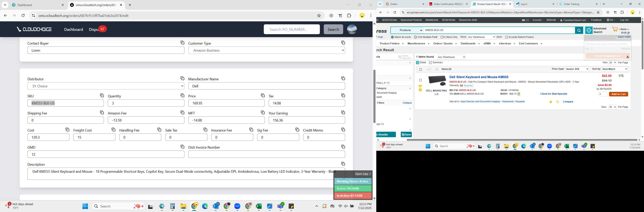Open the Manufacturers menu
This screenshot has width=644, height=212.
(x=418, y=44)
